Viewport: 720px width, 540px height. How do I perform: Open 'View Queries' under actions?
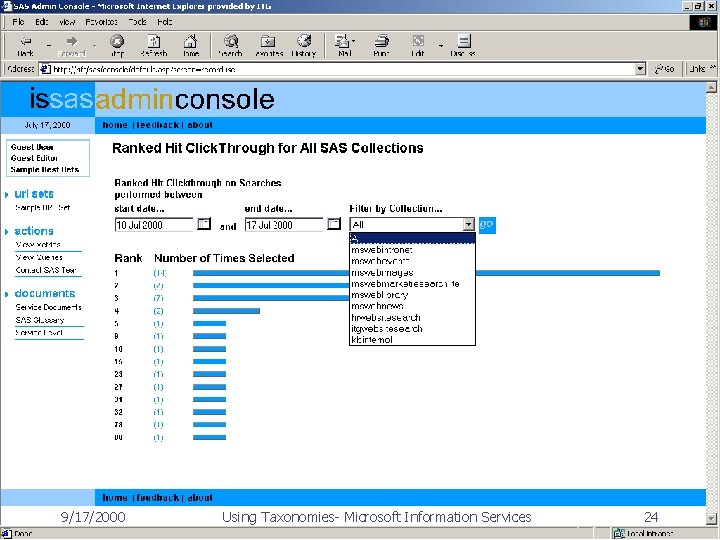point(39,258)
